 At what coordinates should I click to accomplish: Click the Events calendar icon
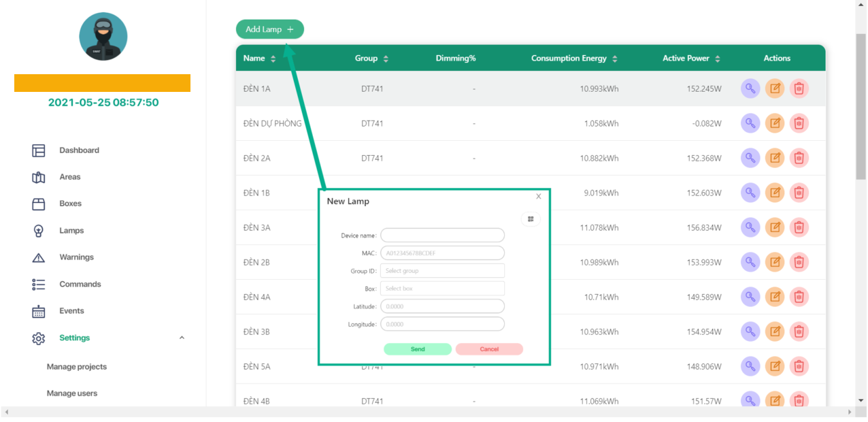[39, 311]
